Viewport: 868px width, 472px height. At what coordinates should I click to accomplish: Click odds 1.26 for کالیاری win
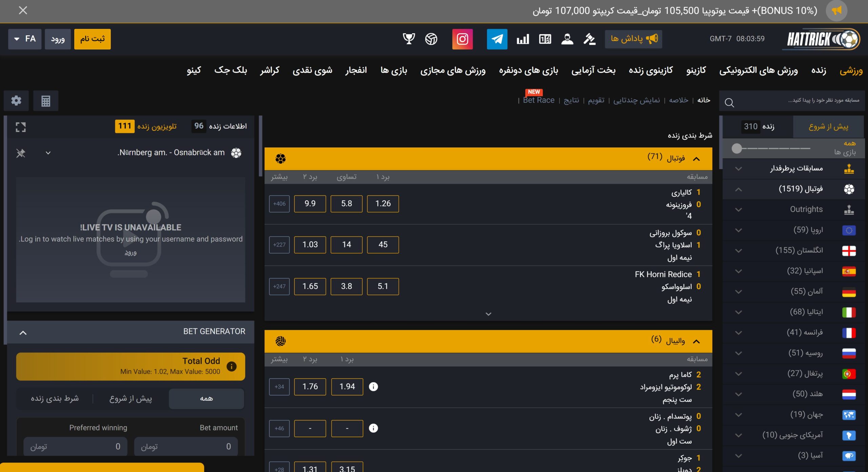[383, 203]
